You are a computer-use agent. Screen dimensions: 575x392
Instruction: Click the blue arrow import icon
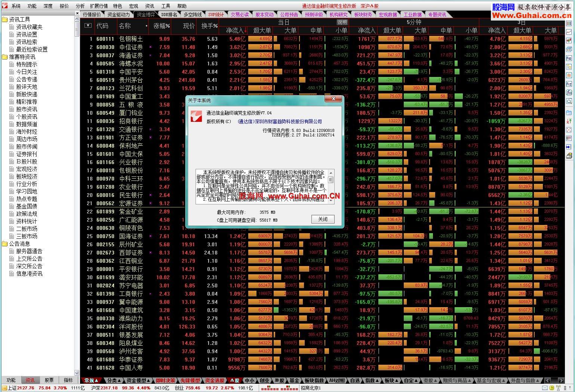pyautogui.click(x=569, y=147)
